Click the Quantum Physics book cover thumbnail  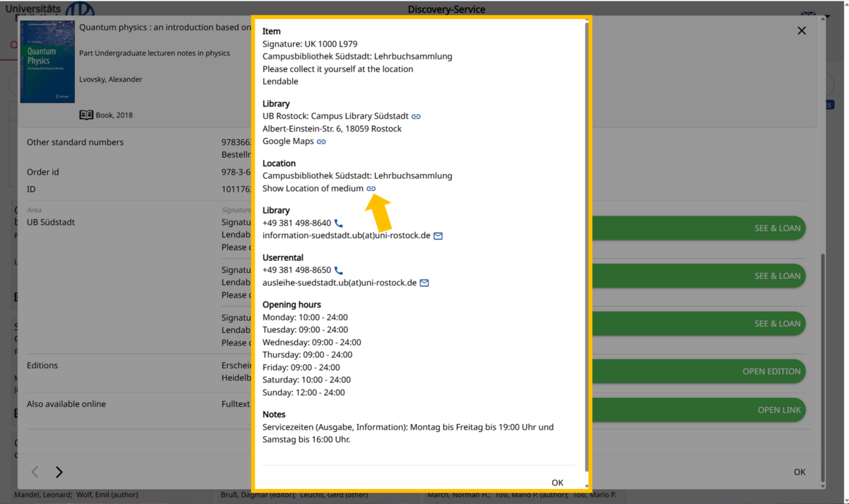point(47,61)
